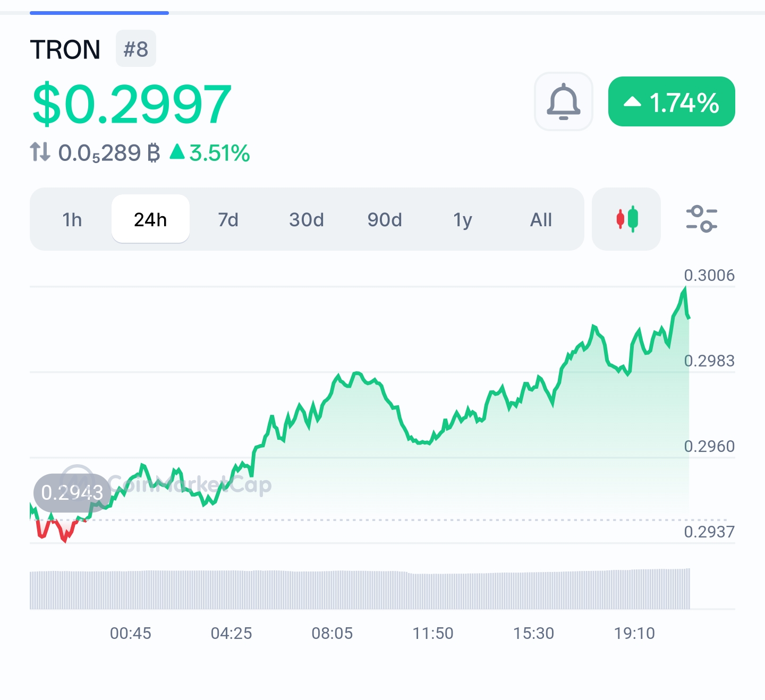Tap the $0.2997 price value

(132, 105)
